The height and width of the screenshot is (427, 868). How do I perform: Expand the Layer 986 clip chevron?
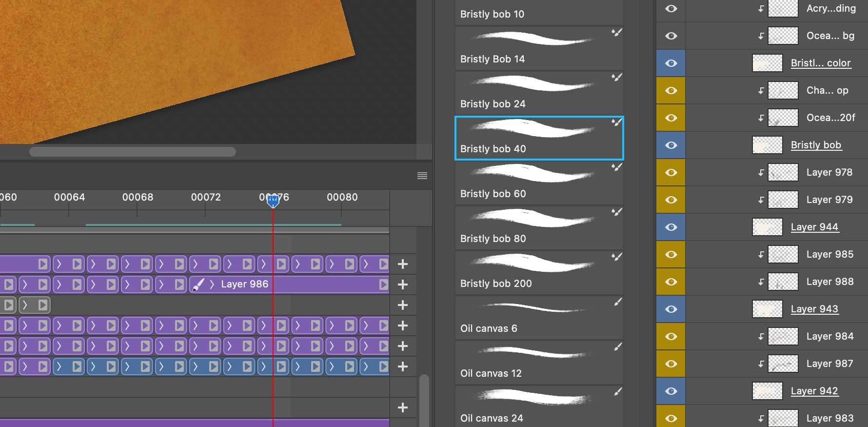[x=212, y=285]
